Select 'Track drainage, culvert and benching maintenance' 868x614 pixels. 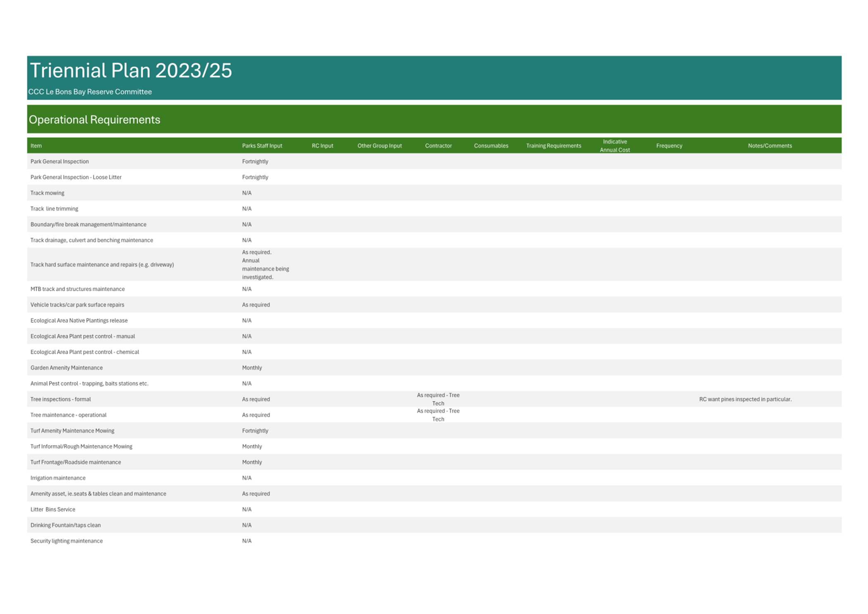[91, 240]
